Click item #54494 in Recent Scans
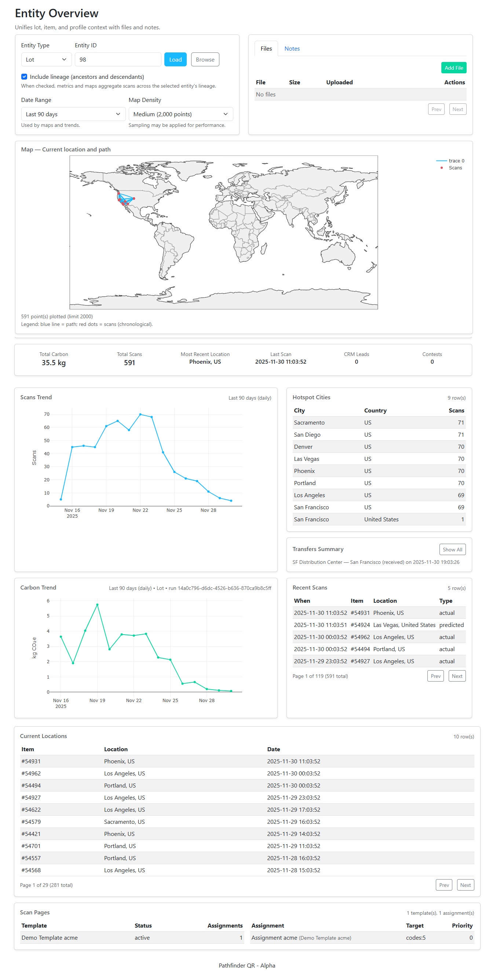 [360, 649]
